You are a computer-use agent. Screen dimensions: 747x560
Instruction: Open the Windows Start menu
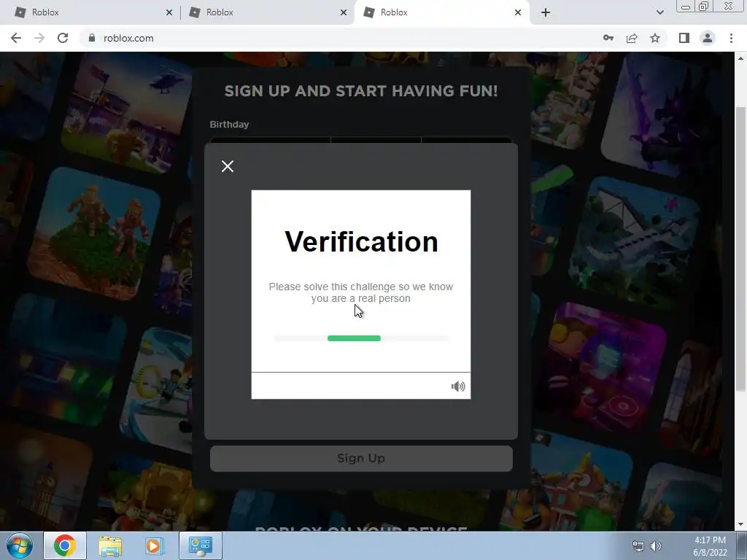[20, 545]
